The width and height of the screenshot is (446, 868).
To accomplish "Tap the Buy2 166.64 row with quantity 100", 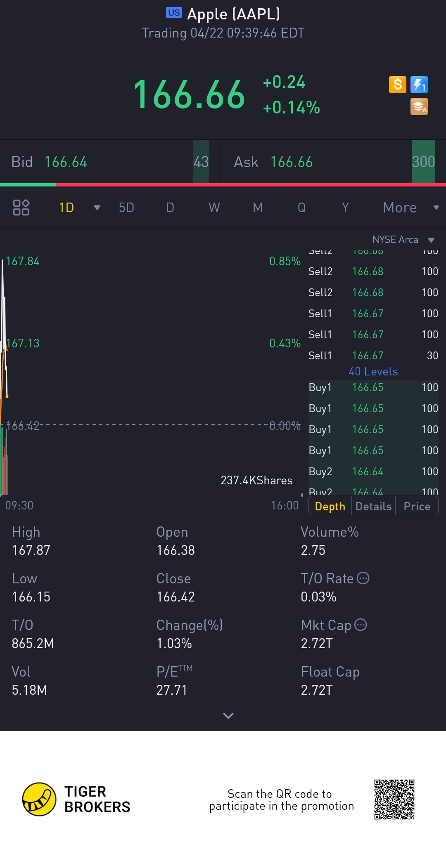I will 373,472.
